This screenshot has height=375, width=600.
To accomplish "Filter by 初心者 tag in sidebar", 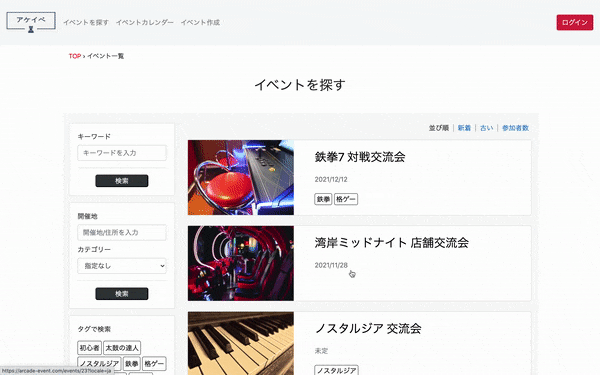I will [x=90, y=348].
